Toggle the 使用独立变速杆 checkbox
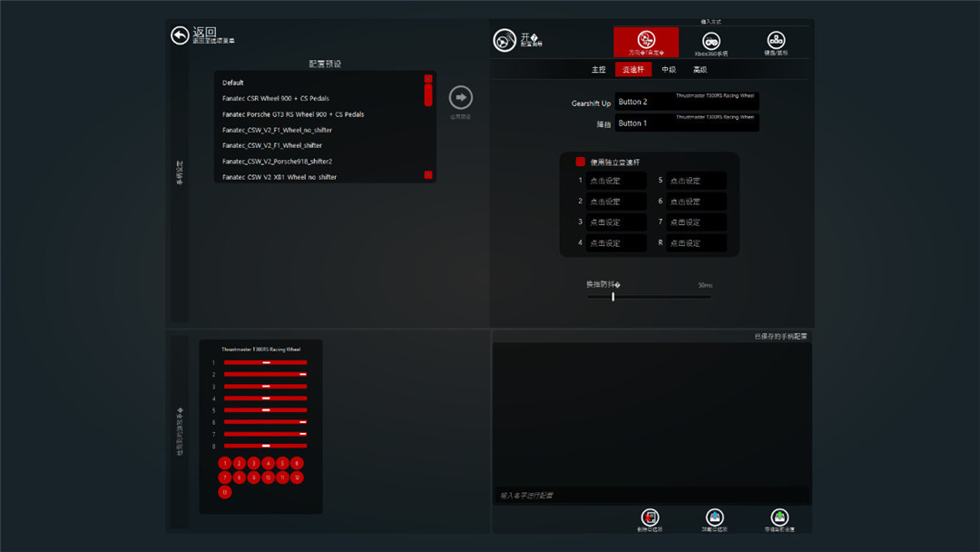 [581, 162]
